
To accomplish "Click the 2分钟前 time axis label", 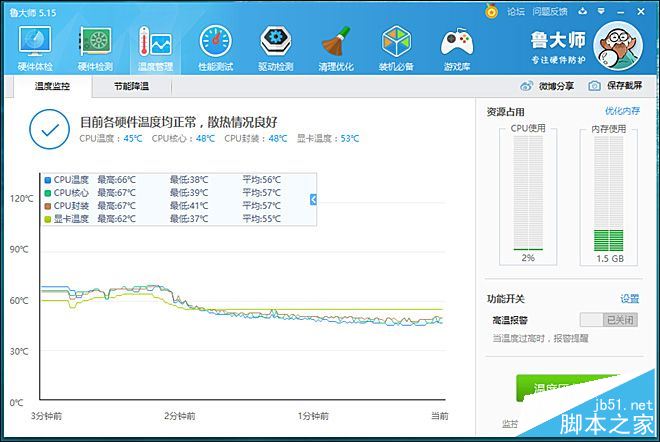I will pyautogui.click(x=180, y=416).
